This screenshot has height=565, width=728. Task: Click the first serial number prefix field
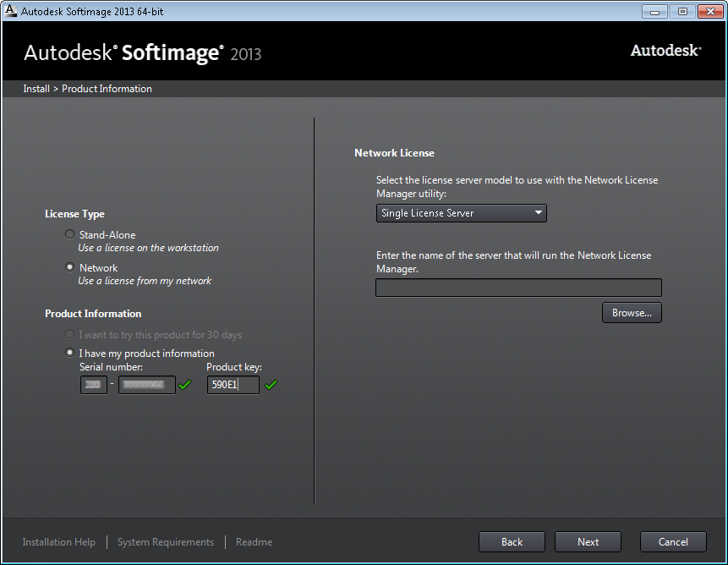tap(93, 385)
